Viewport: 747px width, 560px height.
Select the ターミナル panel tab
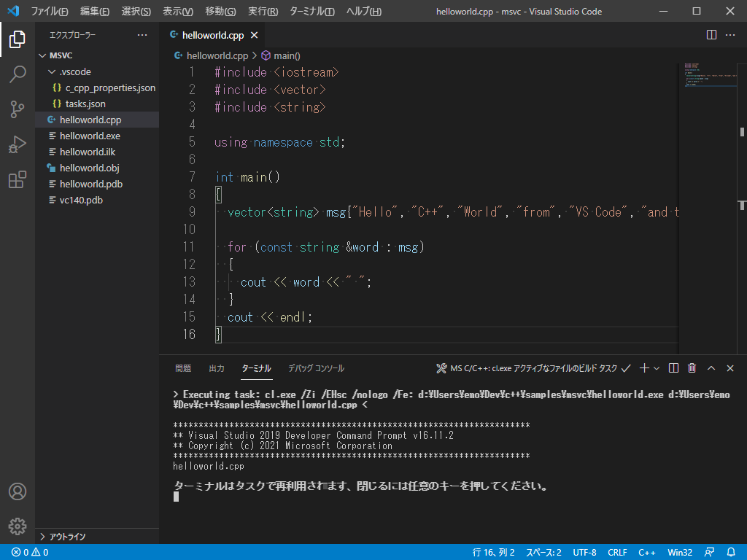click(256, 368)
